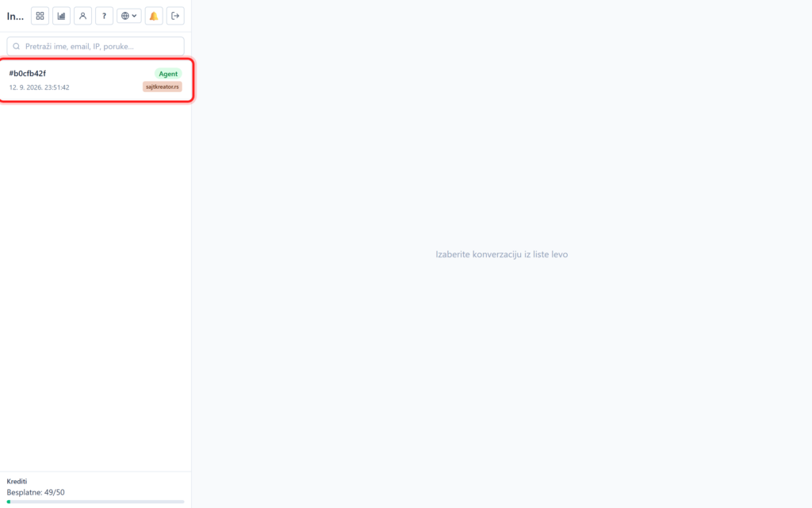812x508 pixels.
Task: Click the credits progress bar
Action: click(95, 502)
